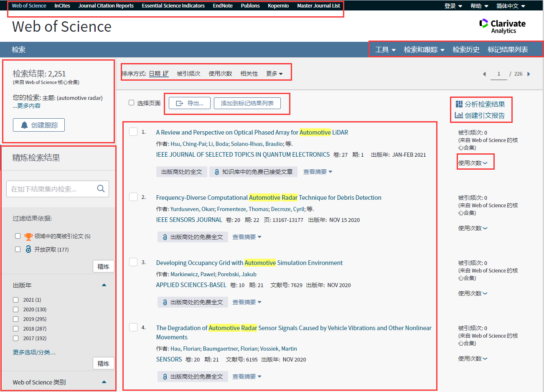Open the 检索和跟踪 dropdown
This screenshot has height=392, width=544.
(x=424, y=49)
